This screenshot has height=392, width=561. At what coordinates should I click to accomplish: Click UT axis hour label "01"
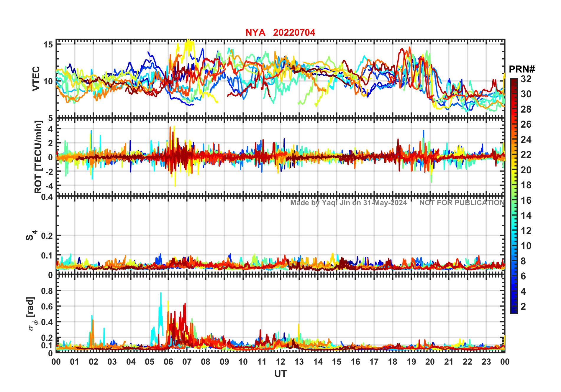[x=75, y=362]
